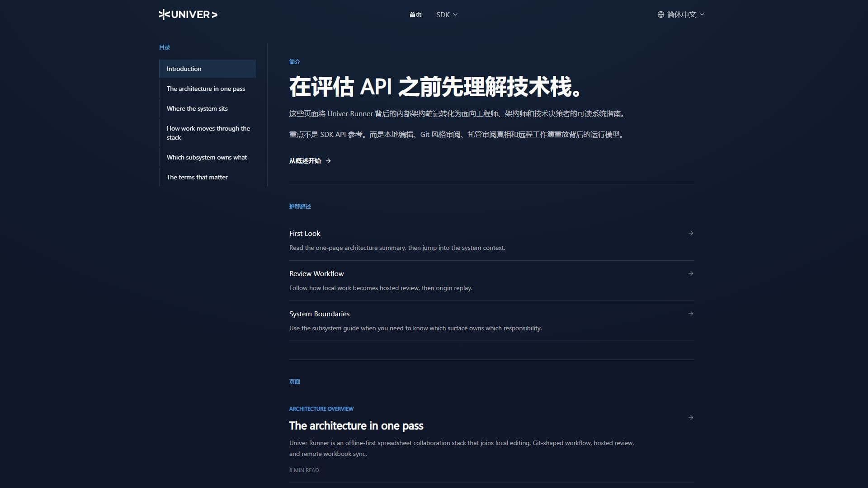Click the Univer logo
This screenshot has width=868, height=488.
[188, 14]
